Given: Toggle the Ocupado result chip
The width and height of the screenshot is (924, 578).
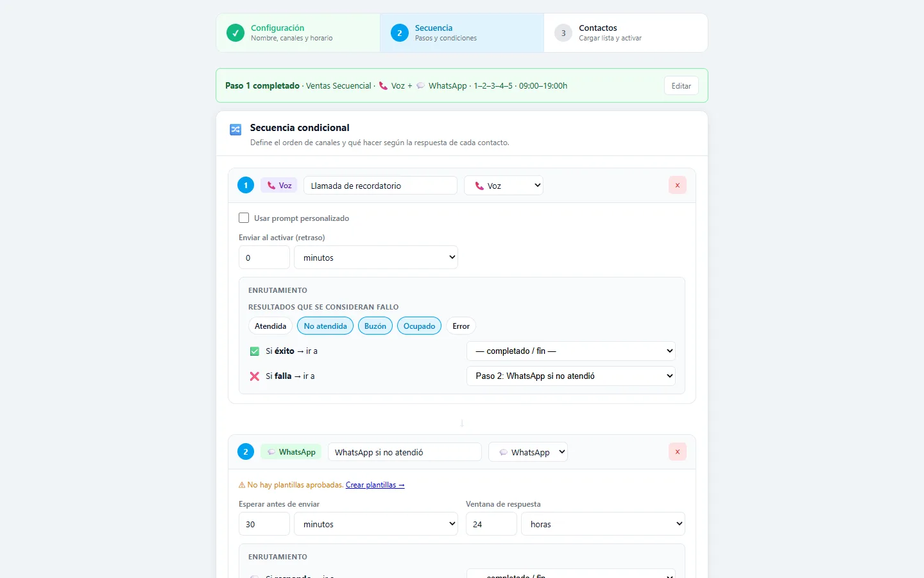Looking at the screenshot, I should [420, 326].
